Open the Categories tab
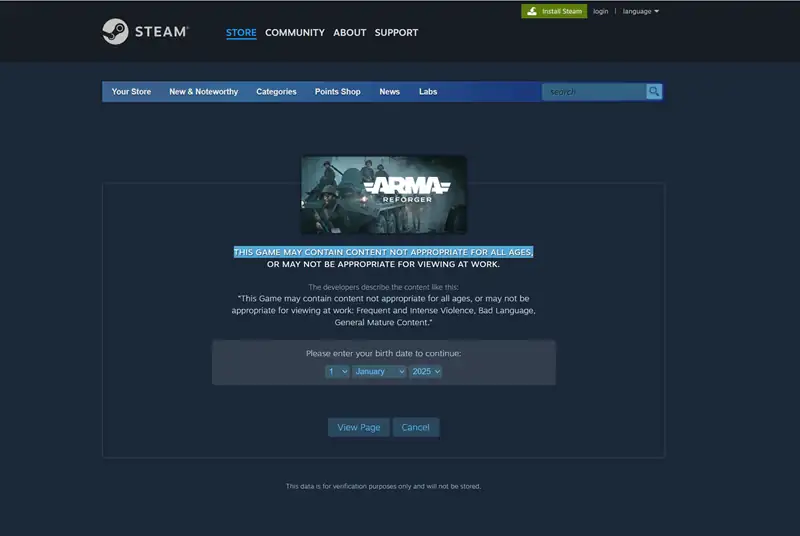Screen dimensions: 800x536 (x=276, y=92)
